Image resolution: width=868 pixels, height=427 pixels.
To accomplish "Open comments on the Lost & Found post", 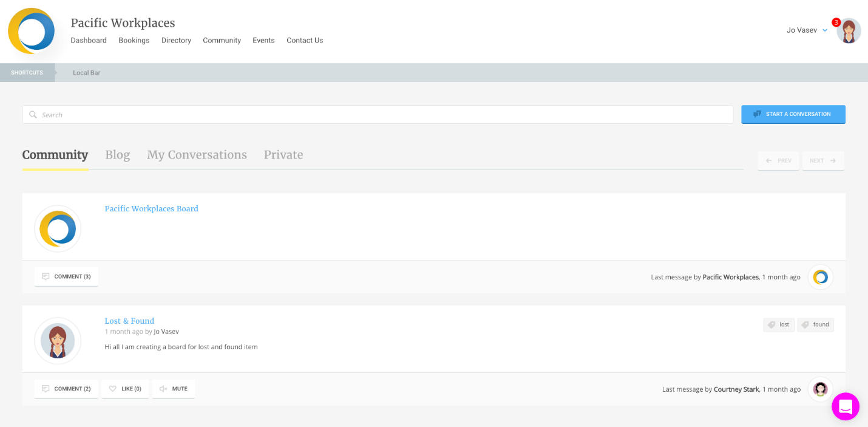I will pos(66,389).
